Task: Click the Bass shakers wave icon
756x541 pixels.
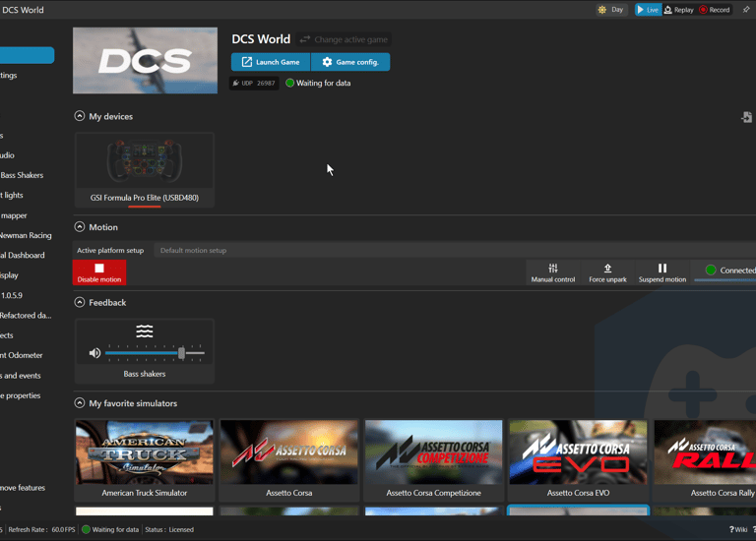Action: point(144,331)
